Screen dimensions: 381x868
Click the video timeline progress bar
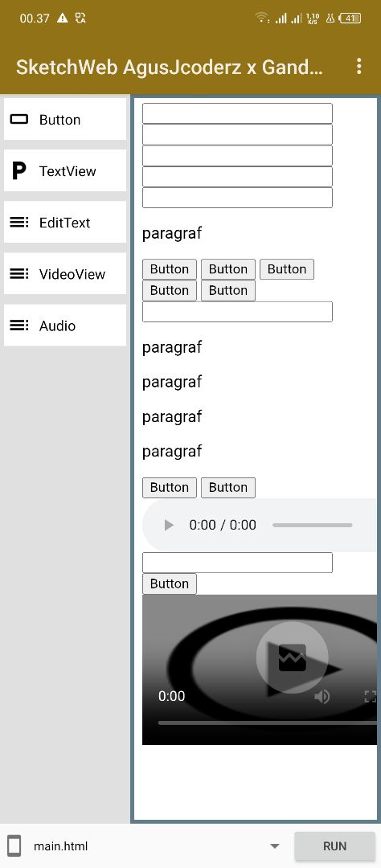click(x=268, y=723)
